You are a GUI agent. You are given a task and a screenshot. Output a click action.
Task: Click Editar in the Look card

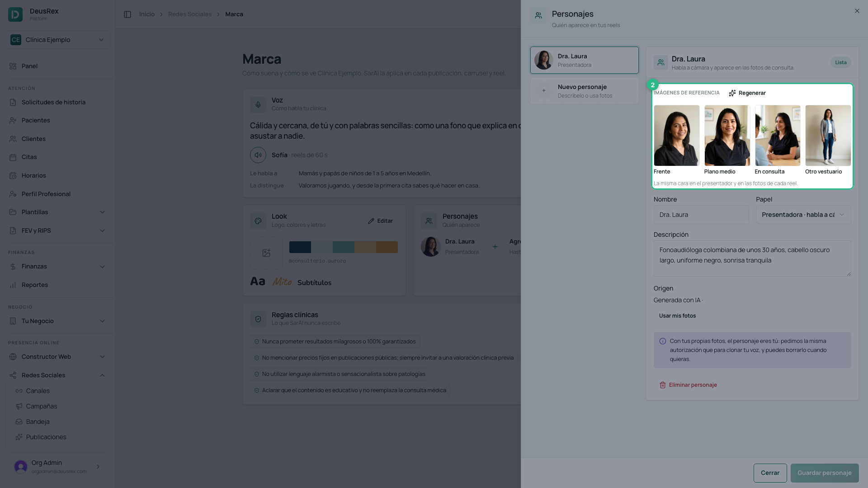coord(380,221)
